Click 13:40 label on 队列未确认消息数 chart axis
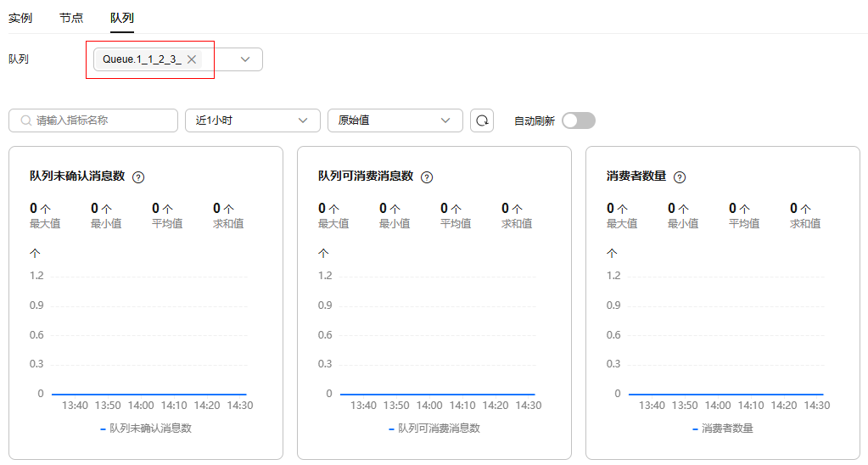This screenshot has height=465, width=868. (75, 406)
